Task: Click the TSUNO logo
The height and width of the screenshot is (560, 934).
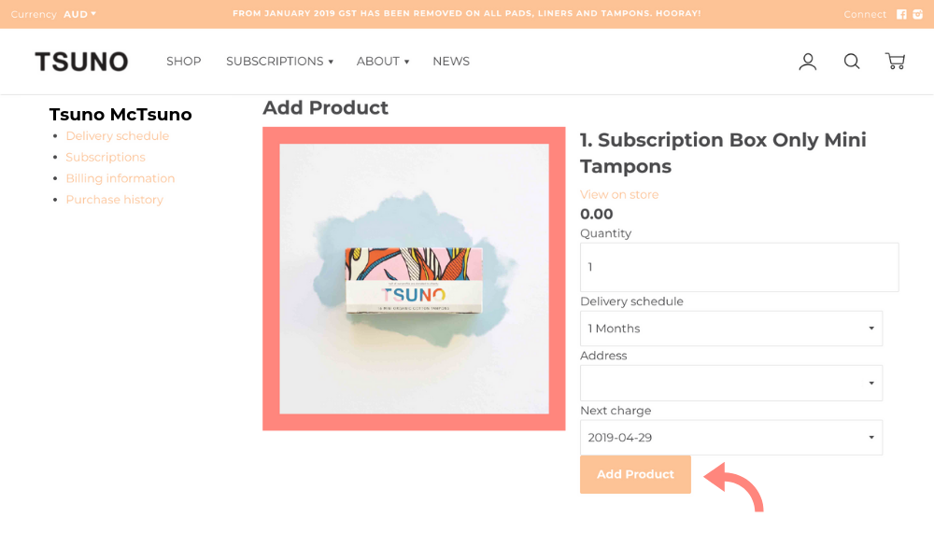Action: [x=81, y=62]
